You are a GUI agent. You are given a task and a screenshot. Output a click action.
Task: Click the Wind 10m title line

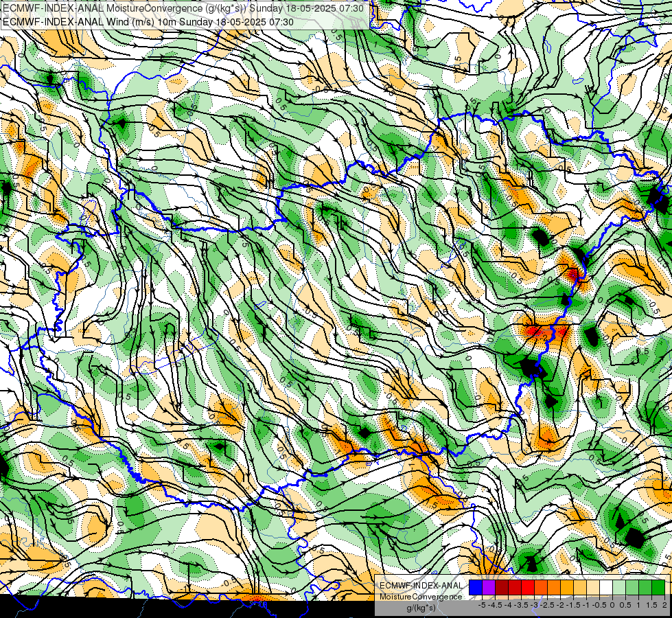[x=148, y=22]
